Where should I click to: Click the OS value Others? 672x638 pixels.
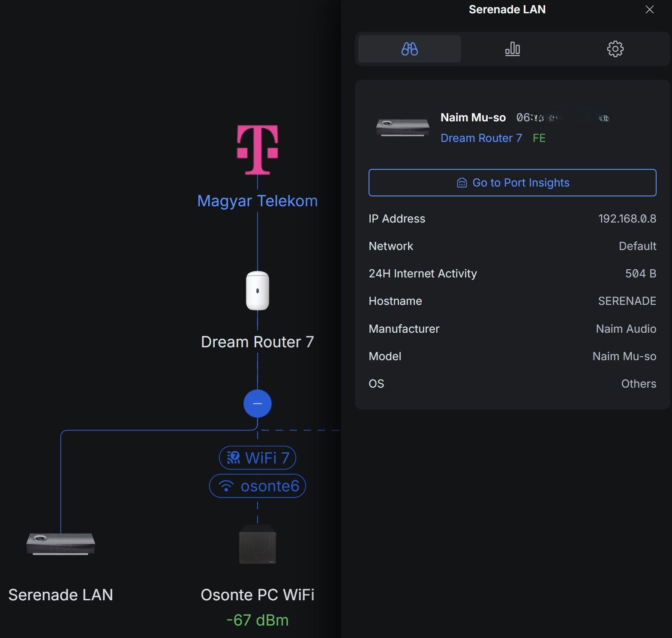point(639,384)
